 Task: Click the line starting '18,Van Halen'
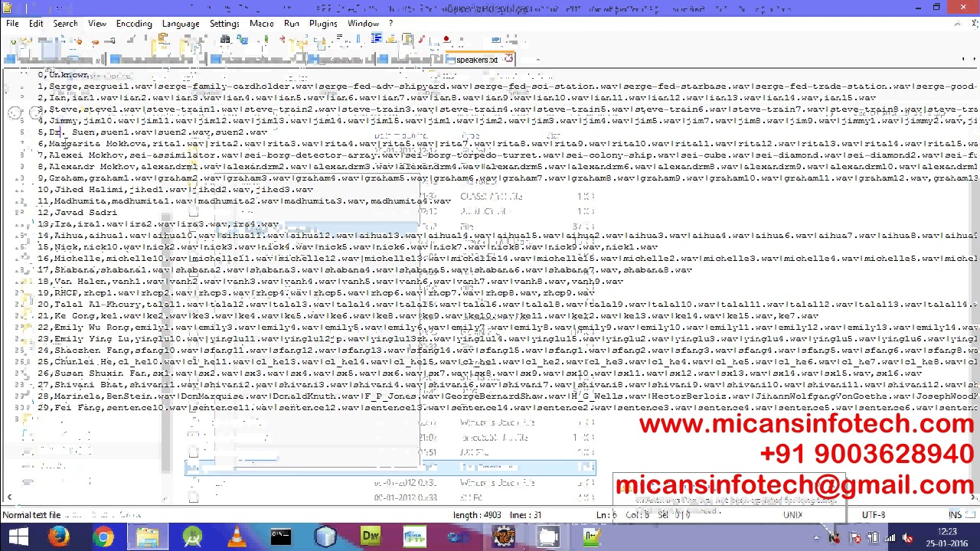coord(331,282)
